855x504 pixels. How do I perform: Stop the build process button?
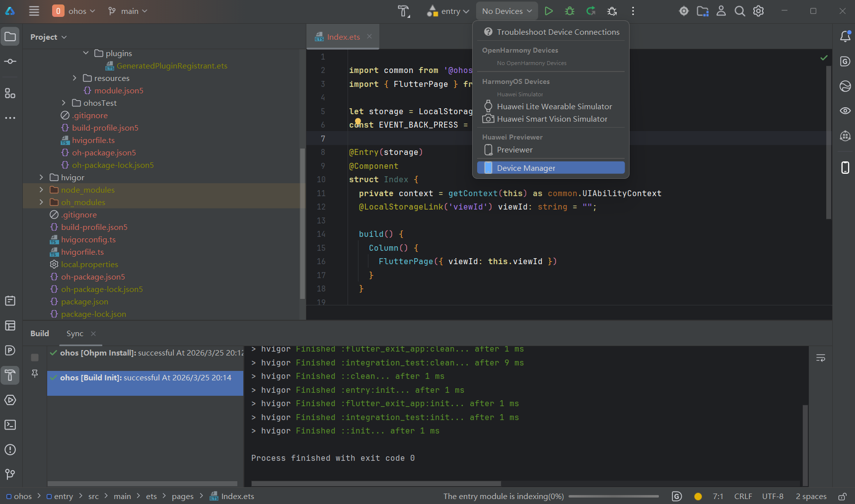[x=35, y=358]
